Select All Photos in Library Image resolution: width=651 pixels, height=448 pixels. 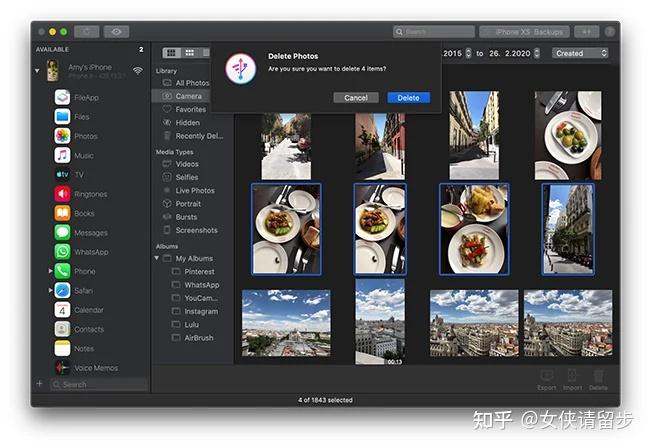(x=186, y=83)
